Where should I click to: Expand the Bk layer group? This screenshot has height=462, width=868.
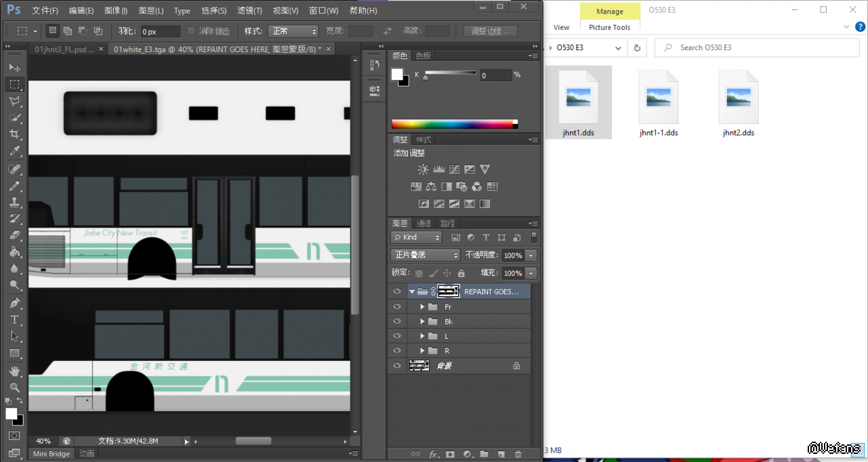tap(422, 322)
